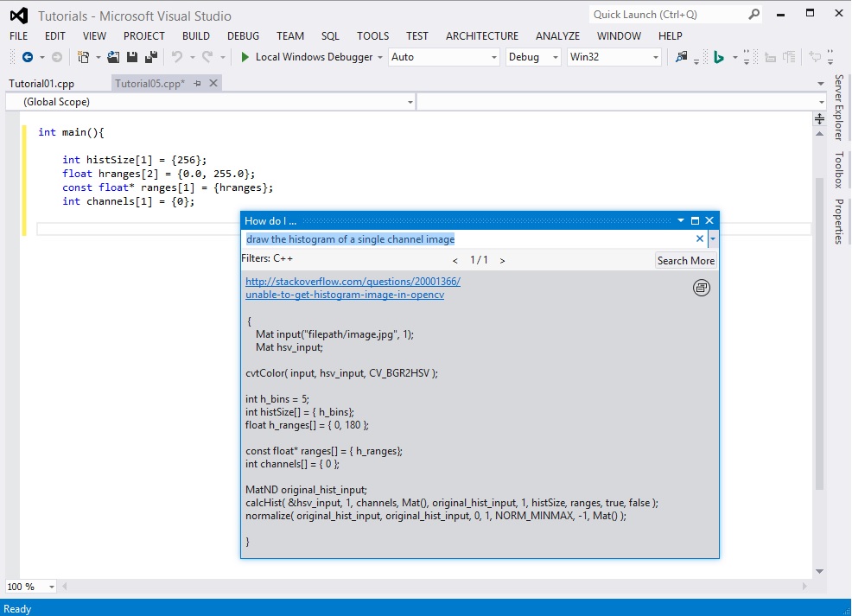Click the Search More button
The height and width of the screenshot is (616, 852).
click(685, 260)
